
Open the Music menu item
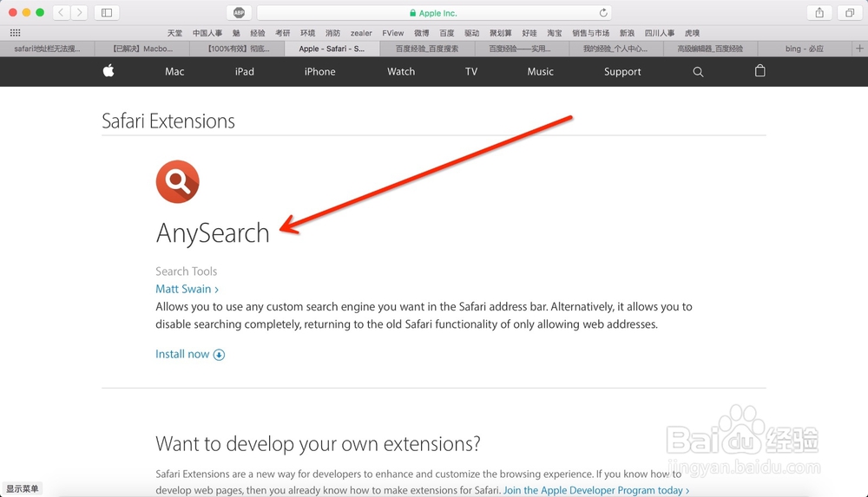tap(540, 71)
